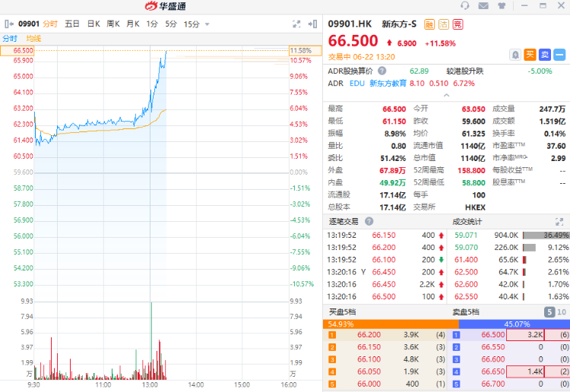Select the 15分 fifteen-minute chart
The width and height of the screenshot is (570, 392).
(192, 24)
